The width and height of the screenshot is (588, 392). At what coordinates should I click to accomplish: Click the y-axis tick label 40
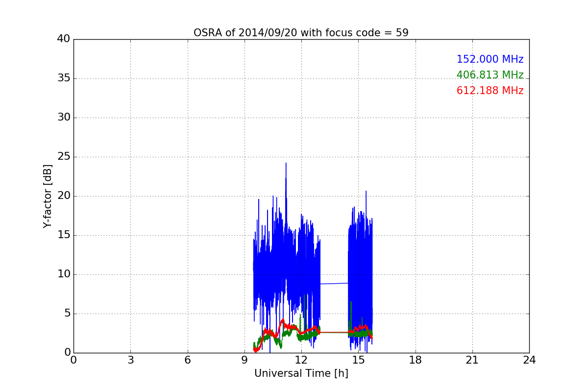tap(64, 39)
